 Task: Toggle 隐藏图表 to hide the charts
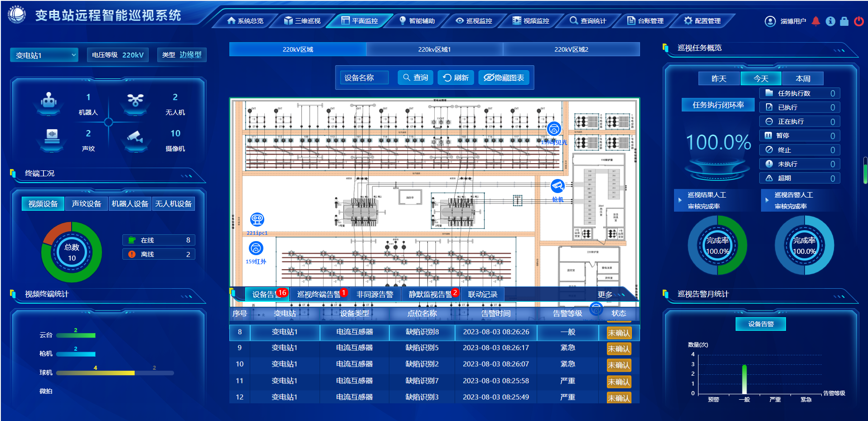(x=504, y=77)
